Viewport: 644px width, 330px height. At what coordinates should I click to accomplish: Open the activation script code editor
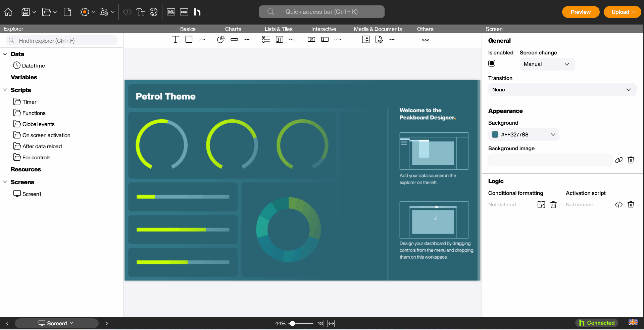click(x=618, y=205)
